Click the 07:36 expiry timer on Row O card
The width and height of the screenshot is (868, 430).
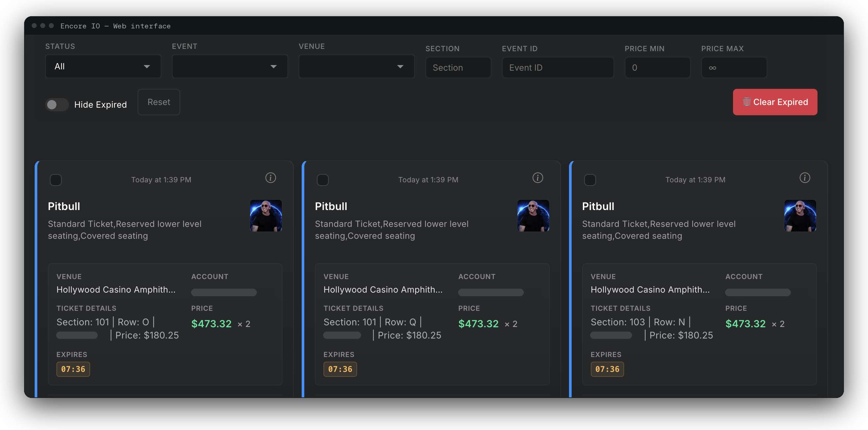(x=73, y=369)
